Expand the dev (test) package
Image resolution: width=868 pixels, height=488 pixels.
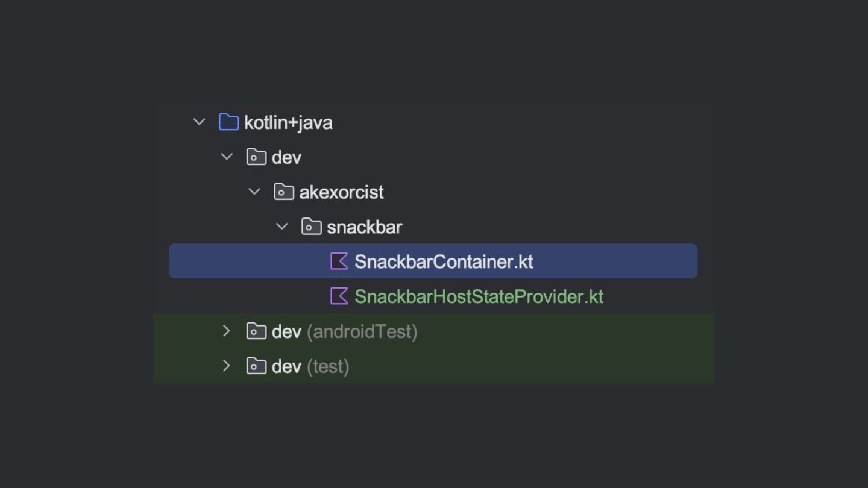coord(227,366)
